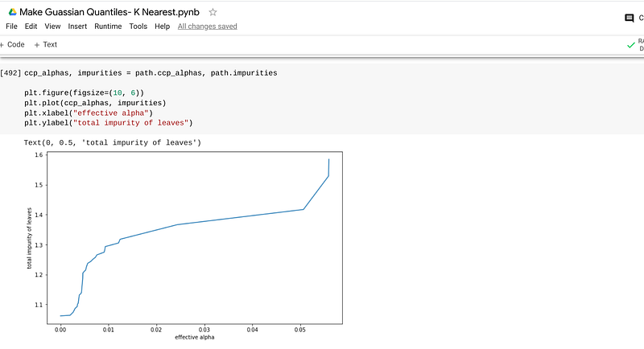644x349 pixels.
Task: Click the code line with plt.figure figsize
Action: tap(84, 93)
